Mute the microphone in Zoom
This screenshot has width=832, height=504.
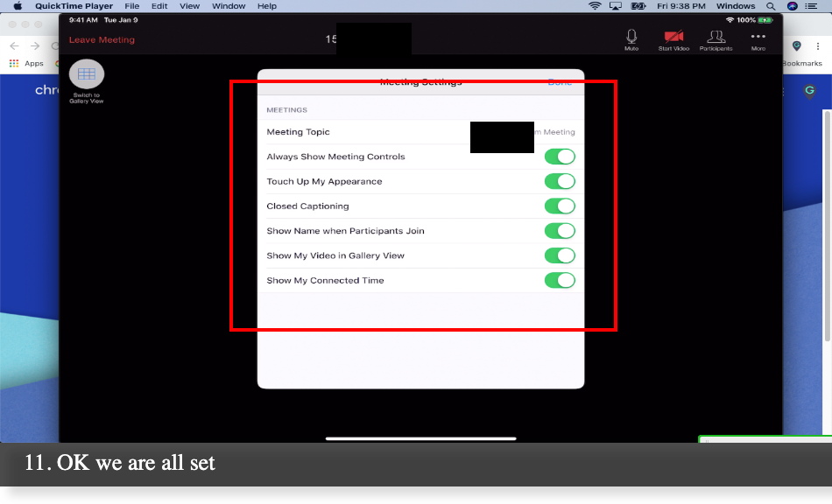pos(631,39)
